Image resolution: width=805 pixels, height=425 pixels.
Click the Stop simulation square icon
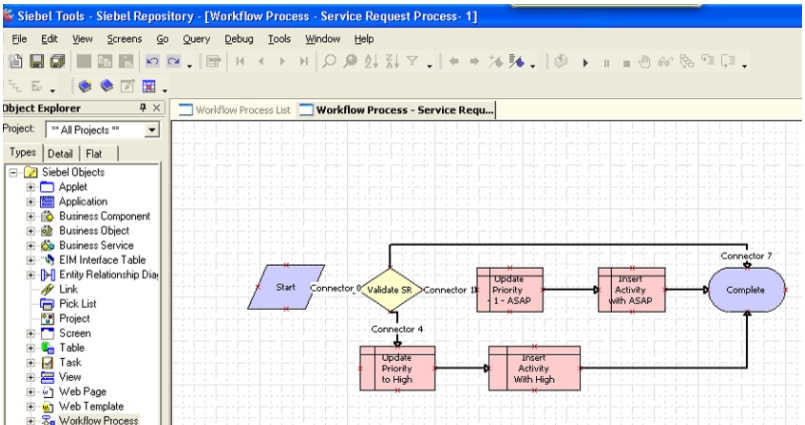pos(626,64)
